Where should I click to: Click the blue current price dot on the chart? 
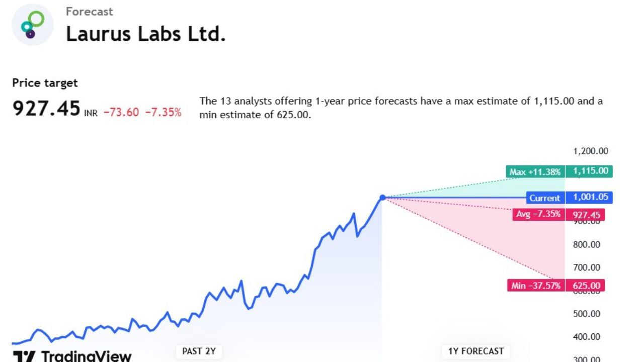coord(382,198)
